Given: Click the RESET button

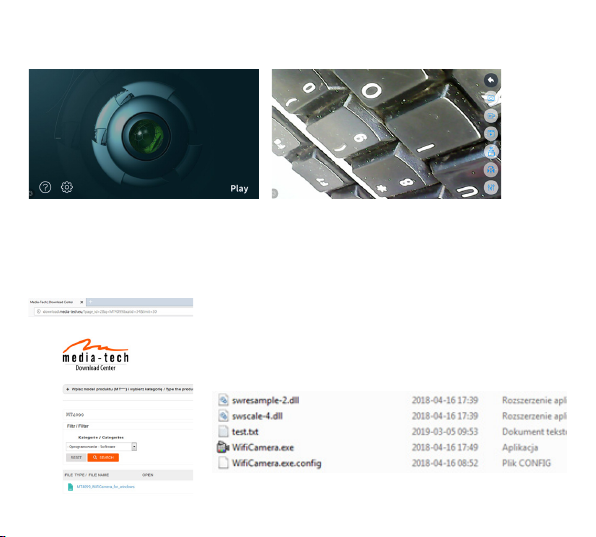Looking at the screenshot, I should pos(76,458).
